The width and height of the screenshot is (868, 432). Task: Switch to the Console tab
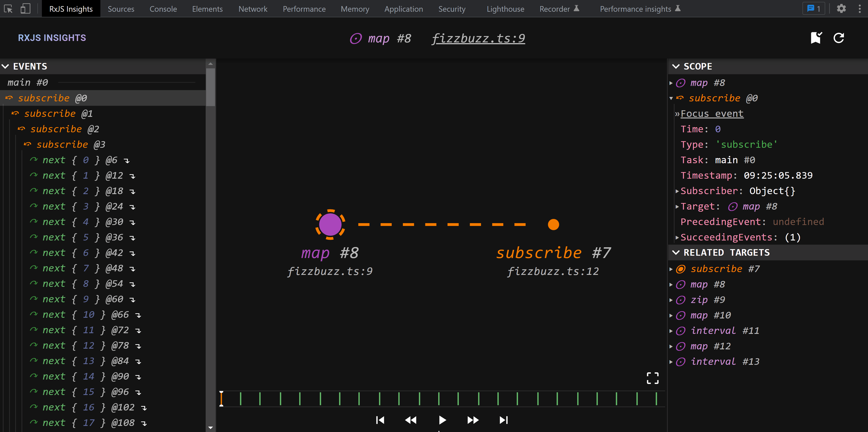click(x=163, y=9)
